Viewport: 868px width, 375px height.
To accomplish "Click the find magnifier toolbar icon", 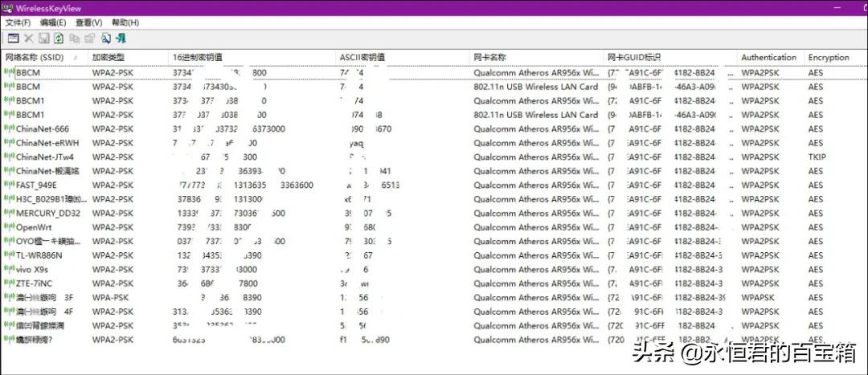I will (106, 39).
